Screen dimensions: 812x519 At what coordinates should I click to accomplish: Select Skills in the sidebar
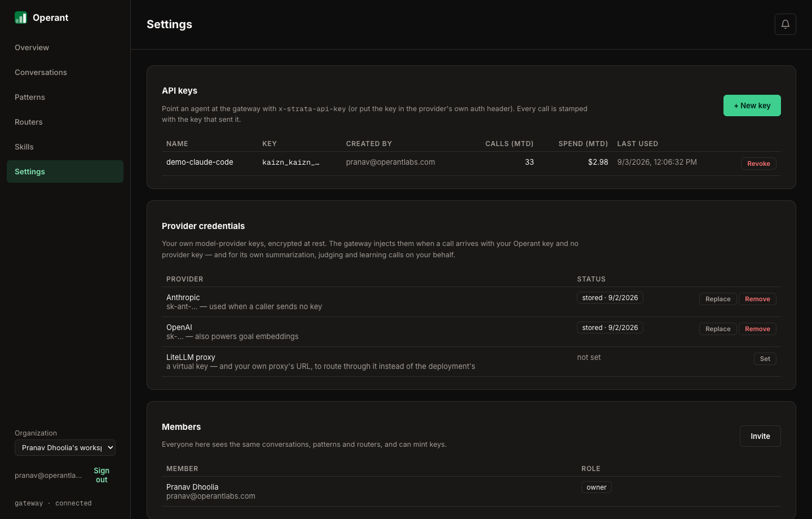point(65,147)
